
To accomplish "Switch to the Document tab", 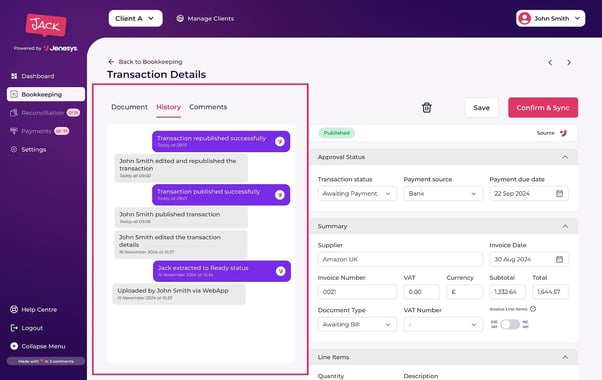I will pos(129,107).
